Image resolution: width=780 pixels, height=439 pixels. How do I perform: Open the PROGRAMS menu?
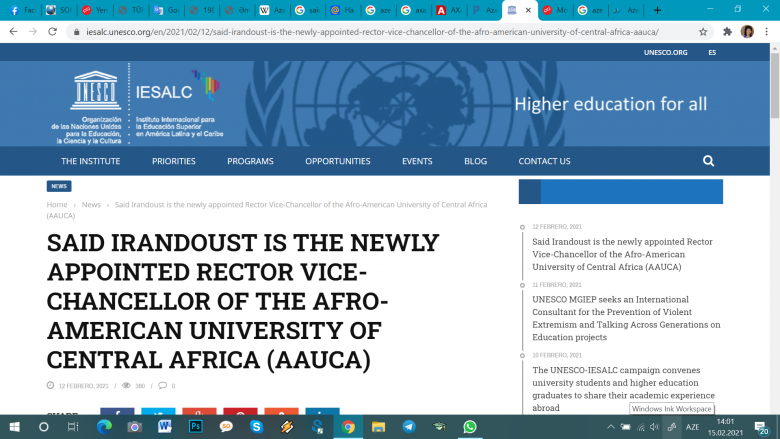[x=250, y=161]
